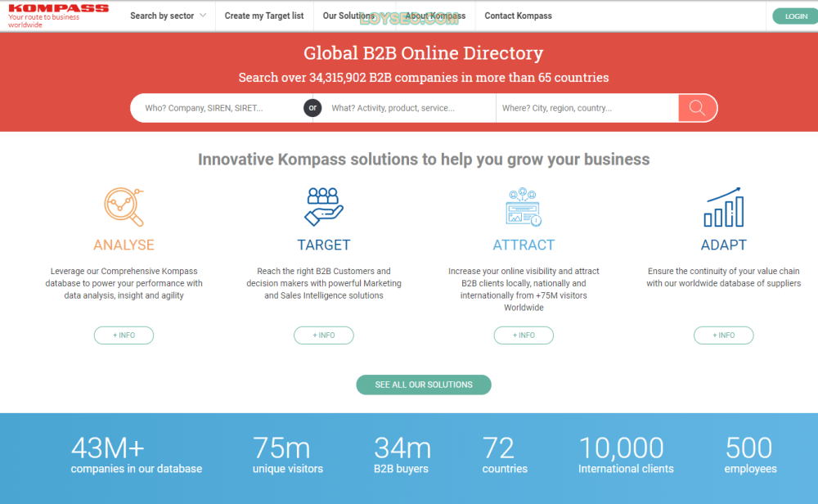This screenshot has width=818, height=504.
Task: Select the Where? City, region field
Action: pyautogui.click(x=587, y=108)
